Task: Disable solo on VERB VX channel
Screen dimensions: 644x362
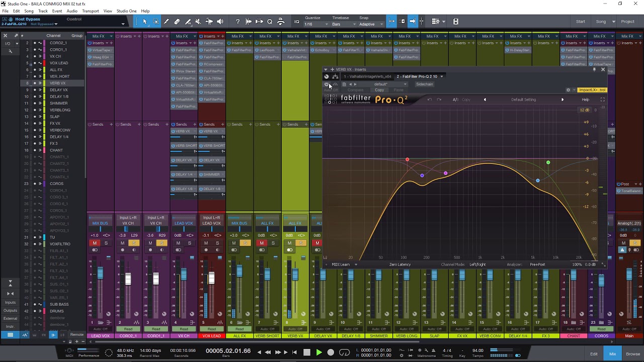Action: (x=301, y=243)
